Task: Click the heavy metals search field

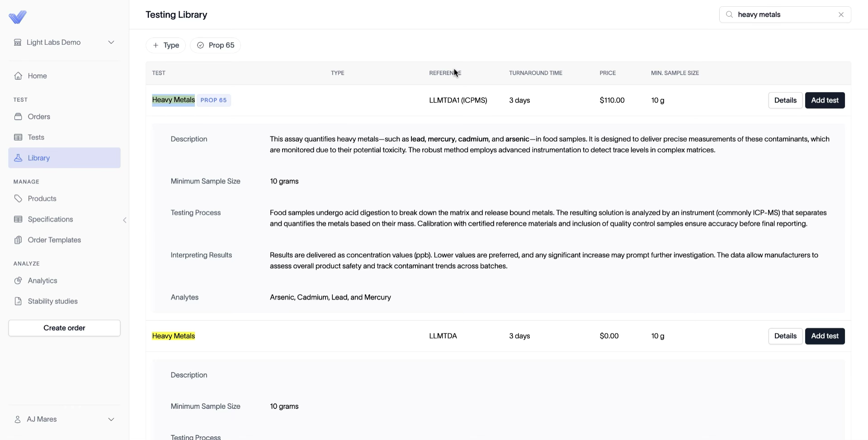Action: [785, 14]
